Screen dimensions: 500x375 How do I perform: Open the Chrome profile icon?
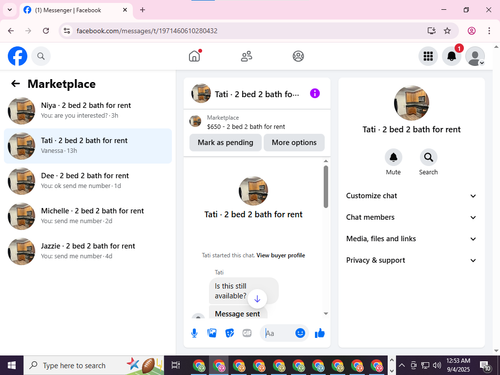pyautogui.click(x=471, y=31)
